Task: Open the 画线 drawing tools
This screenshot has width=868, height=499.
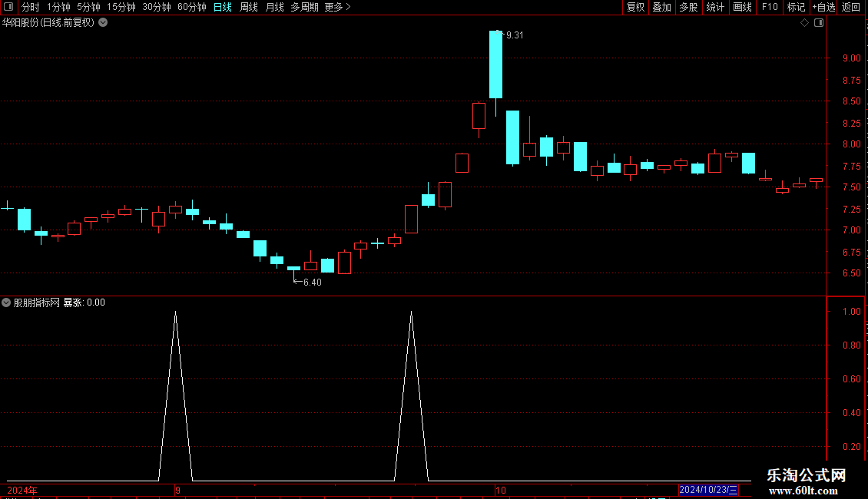Action: [x=742, y=7]
